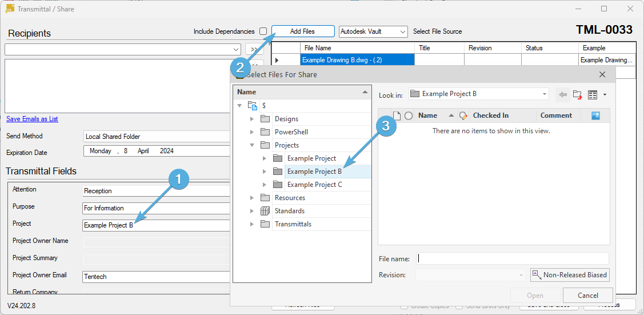Expand the PowerShell folder node
The height and width of the screenshot is (315, 644).
coord(252,132)
